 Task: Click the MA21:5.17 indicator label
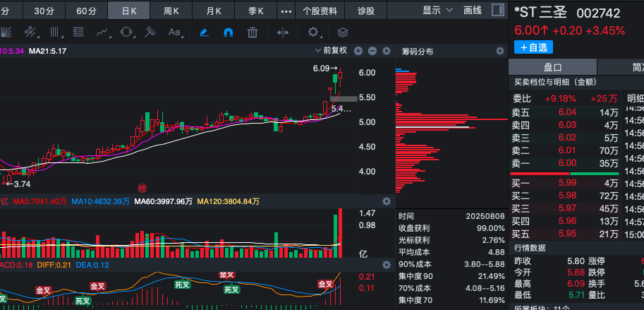47,51
